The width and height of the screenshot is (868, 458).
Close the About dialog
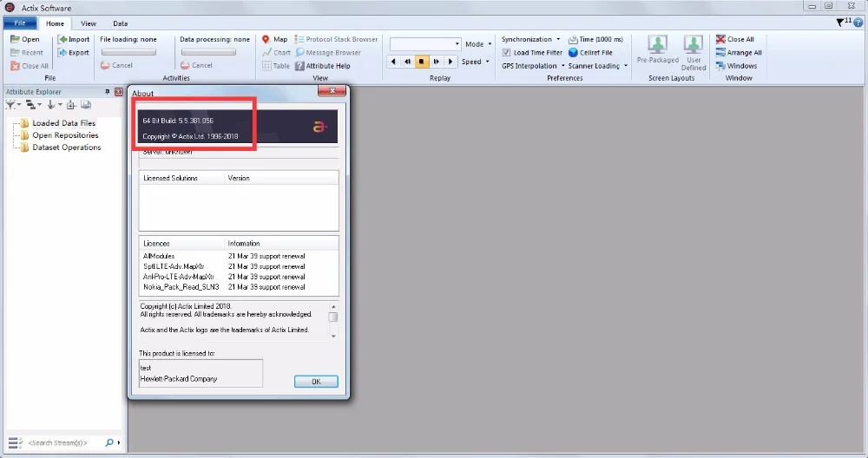tap(332, 91)
